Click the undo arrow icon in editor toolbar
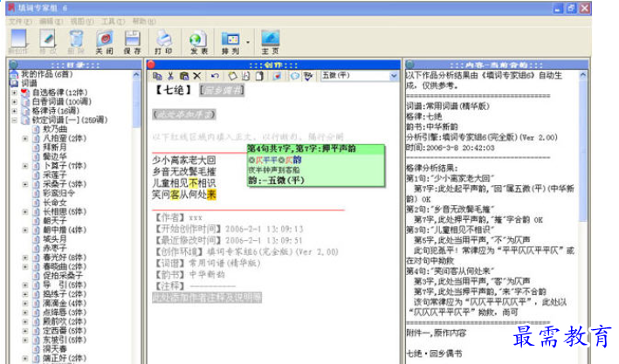619x364 pixels. (215, 76)
